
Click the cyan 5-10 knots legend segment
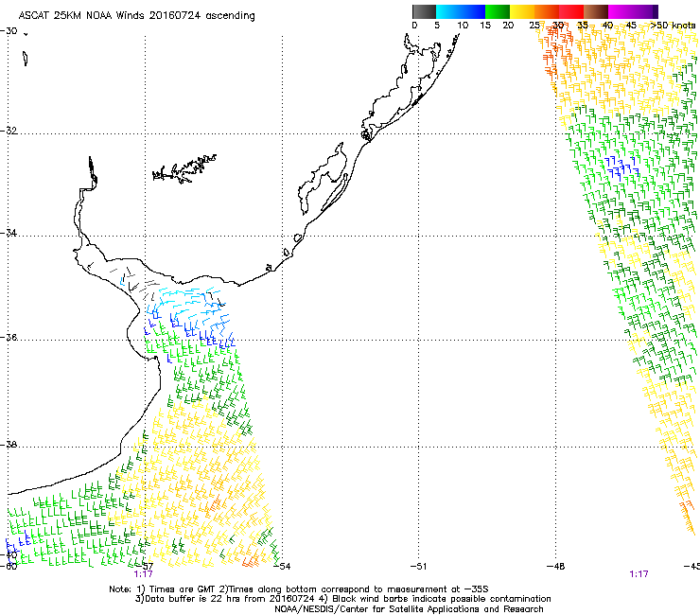pyautogui.click(x=448, y=11)
